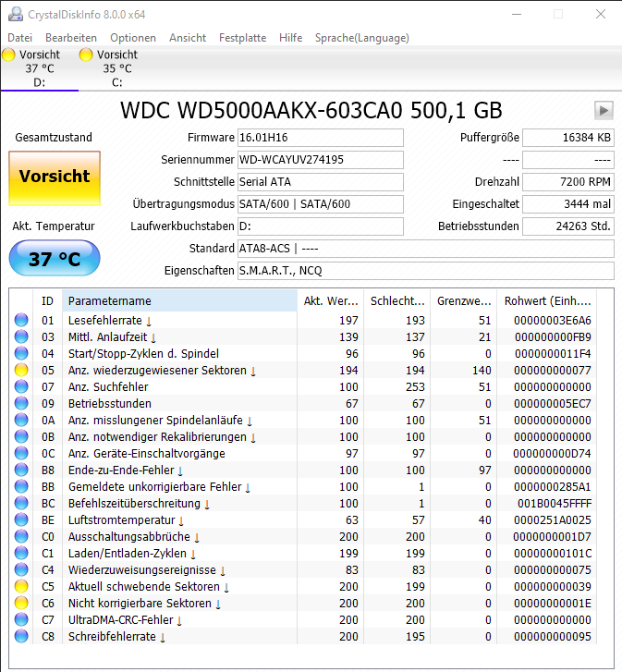
Task: Click status orb of Ende-zu-Ende-Fehler row
Action: 21,470
